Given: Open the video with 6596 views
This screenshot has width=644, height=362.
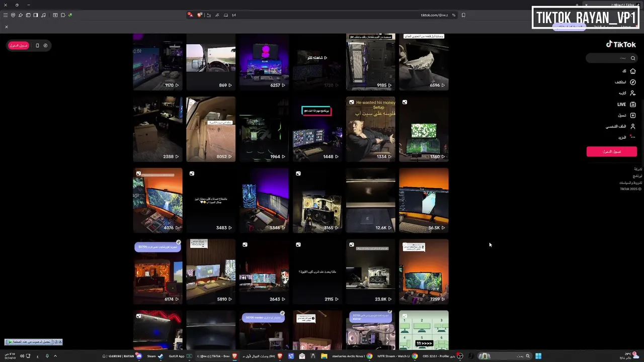Looking at the screenshot, I should coord(424,62).
